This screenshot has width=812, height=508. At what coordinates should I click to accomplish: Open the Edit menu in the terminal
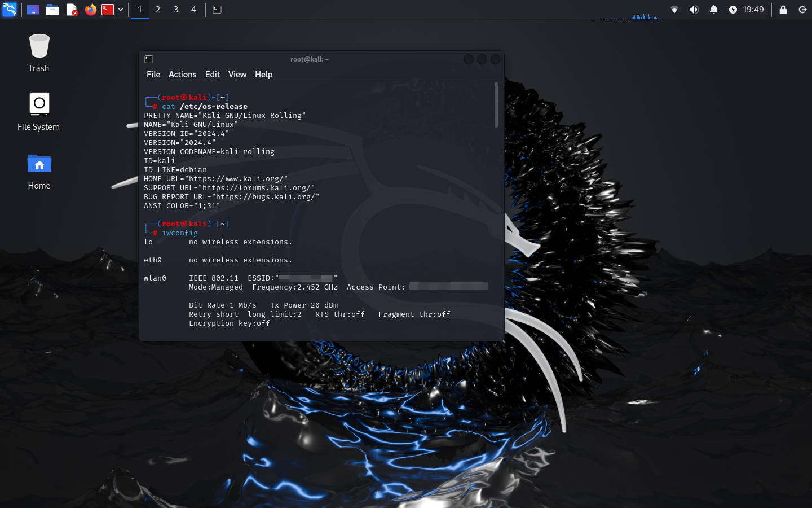pyautogui.click(x=213, y=75)
